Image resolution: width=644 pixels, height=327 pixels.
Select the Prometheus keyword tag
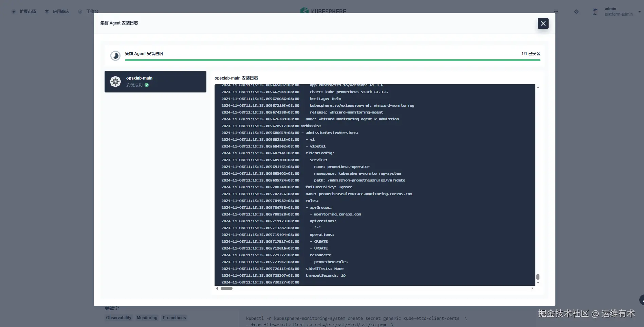coord(174,317)
